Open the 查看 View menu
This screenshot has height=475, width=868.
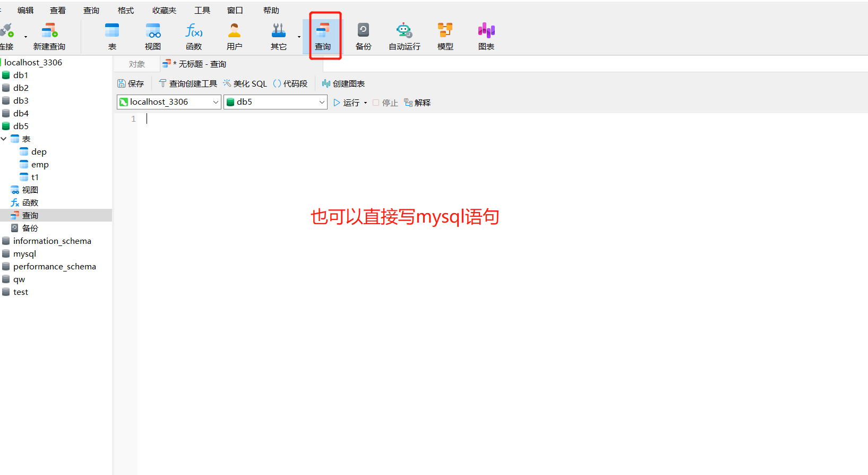[58, 10]
